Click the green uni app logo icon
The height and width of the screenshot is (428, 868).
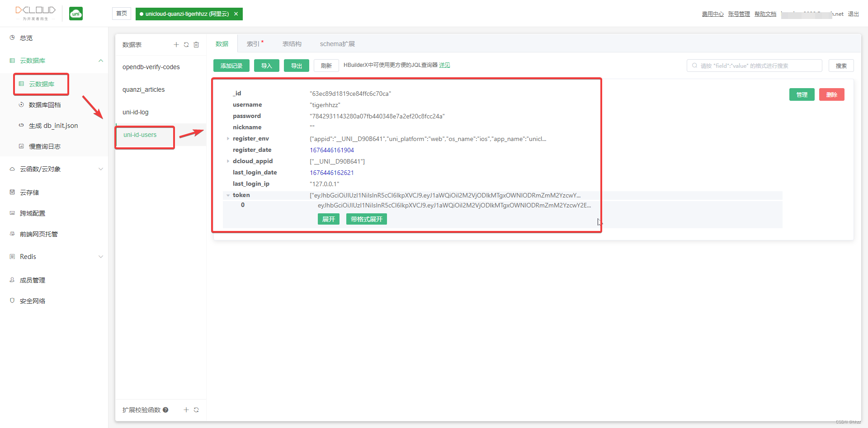pos(76,14)
